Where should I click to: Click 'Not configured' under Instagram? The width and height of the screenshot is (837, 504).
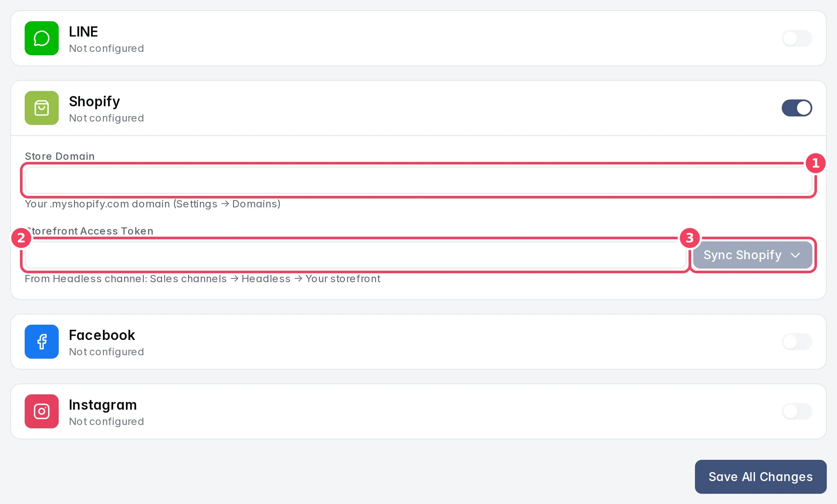(x=106, y=422)
